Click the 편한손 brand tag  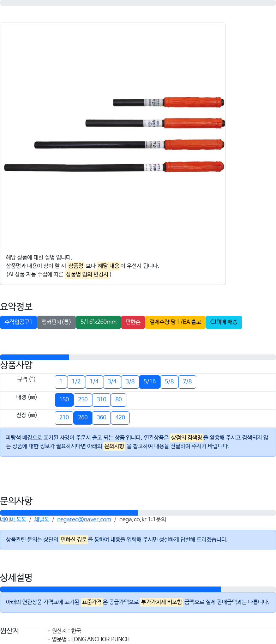coord(133,322)
